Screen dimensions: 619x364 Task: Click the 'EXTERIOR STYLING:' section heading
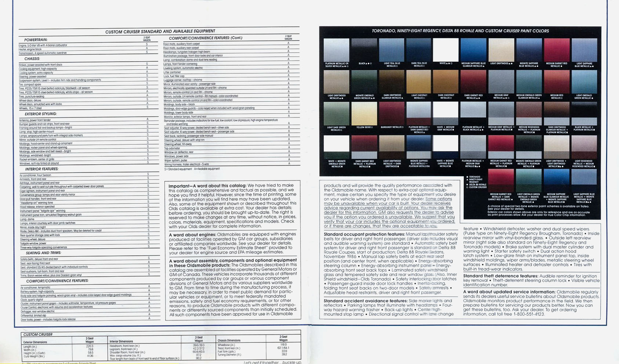pos(41,114)
